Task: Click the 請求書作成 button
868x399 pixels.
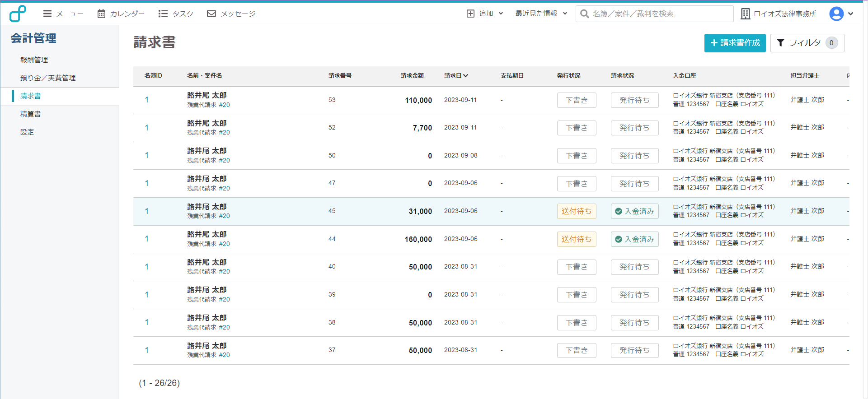Action: tap(735, 43)
